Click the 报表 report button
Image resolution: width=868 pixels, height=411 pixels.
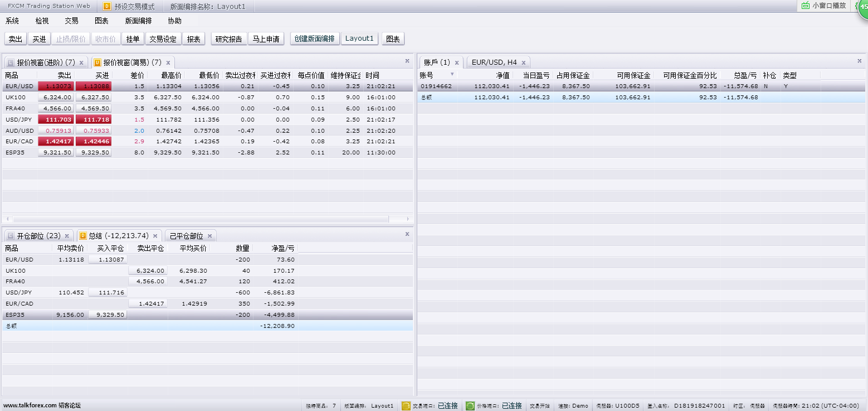tap(194, 39)
